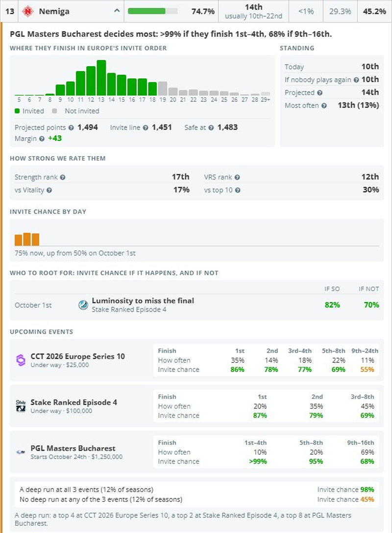Screen dimensions: 392x533
Task: Click the '98%' invite chance for deep runs
Action: [367, 489]
